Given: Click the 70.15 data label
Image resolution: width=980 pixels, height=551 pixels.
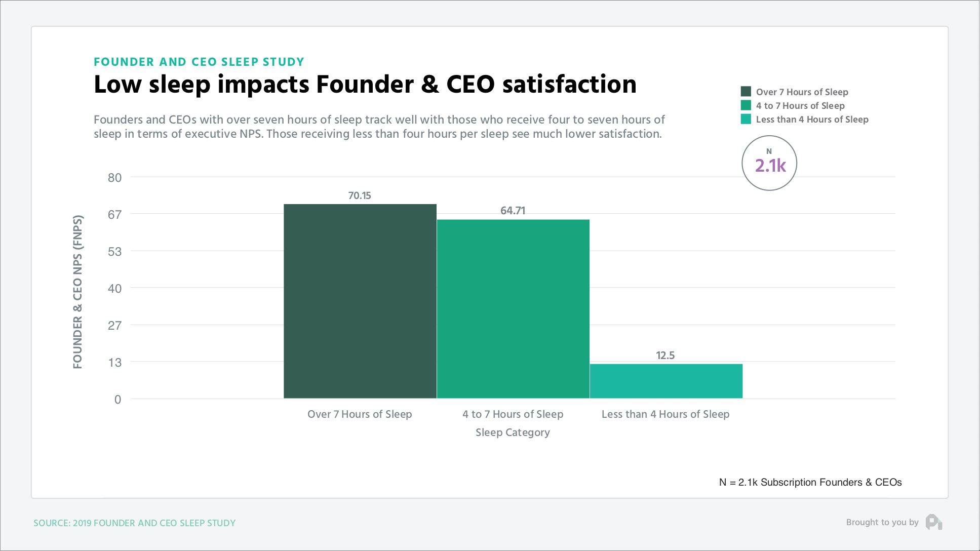Looking at the screenshot, I should 360,195.
